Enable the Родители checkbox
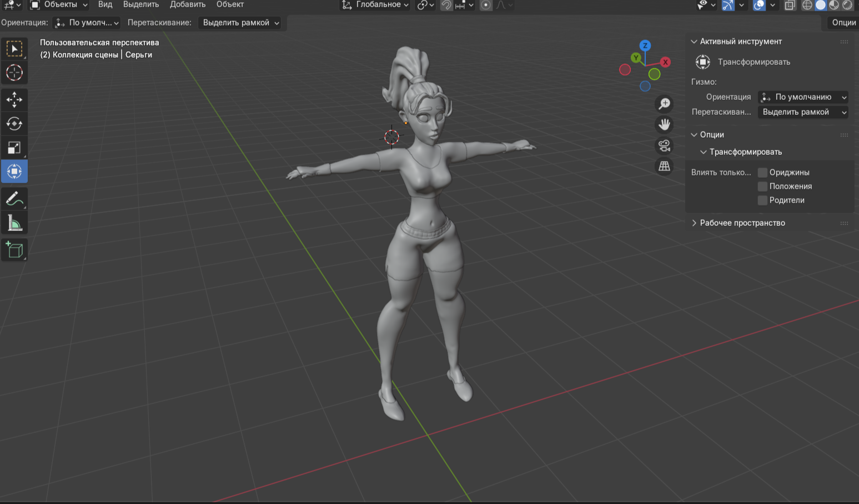 762,200
